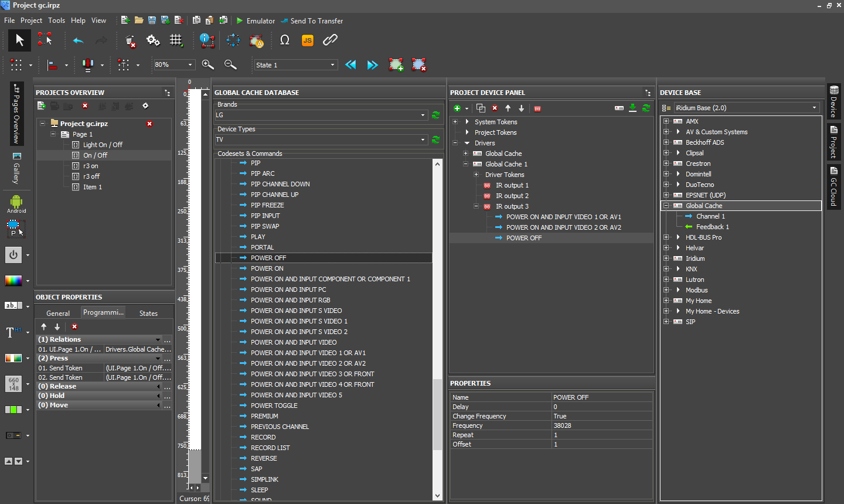Select the arrow cursor tool
The height and width of the screenshot is (504, 844).
point(19,40)
